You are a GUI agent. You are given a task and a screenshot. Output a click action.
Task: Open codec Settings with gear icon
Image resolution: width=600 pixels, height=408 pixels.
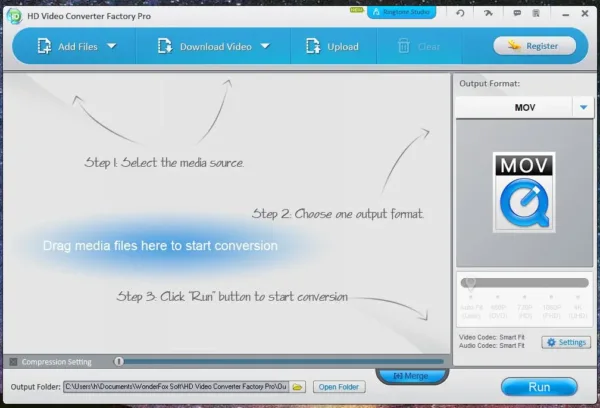click(566, 342)
